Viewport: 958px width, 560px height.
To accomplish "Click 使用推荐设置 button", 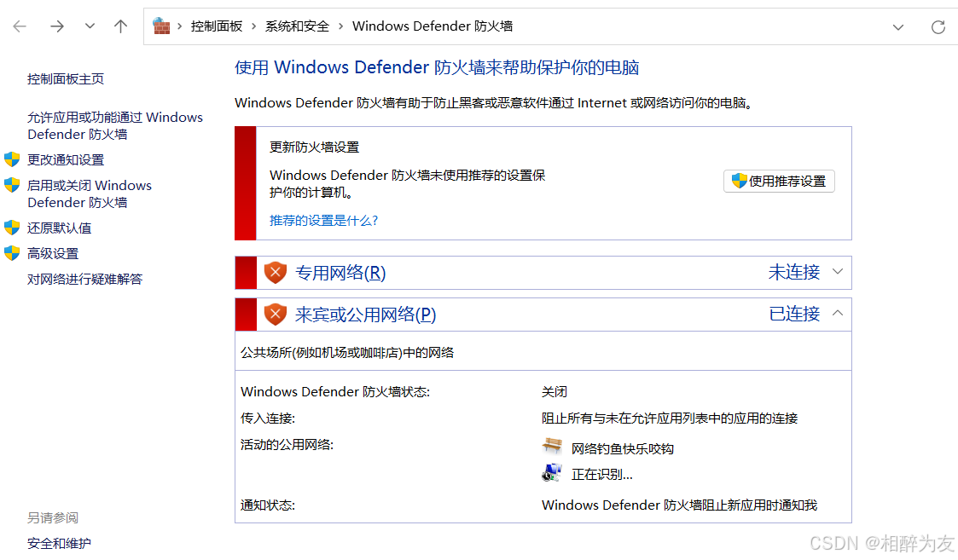I will pyautogui.click(x=779, y=182).
